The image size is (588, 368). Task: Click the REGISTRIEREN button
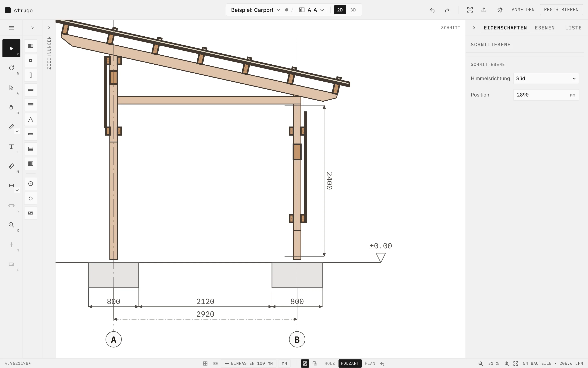coord(561,9)
